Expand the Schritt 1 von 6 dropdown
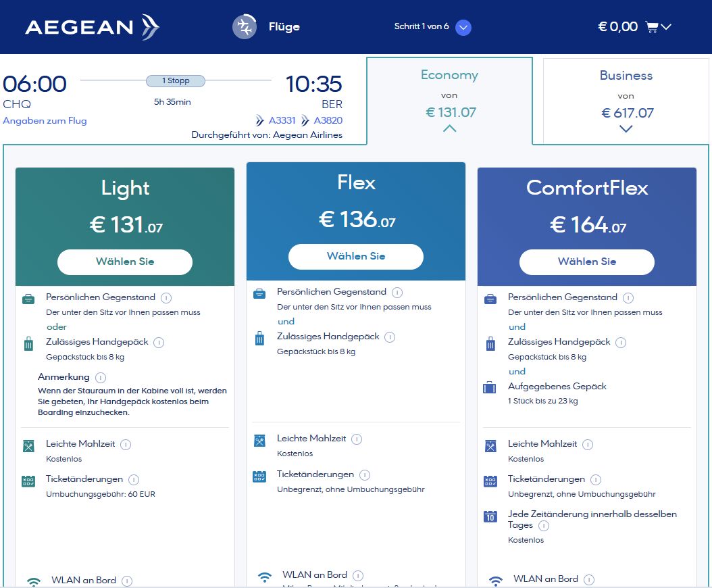This screenshot has height=588, width=712. (463, 27)
